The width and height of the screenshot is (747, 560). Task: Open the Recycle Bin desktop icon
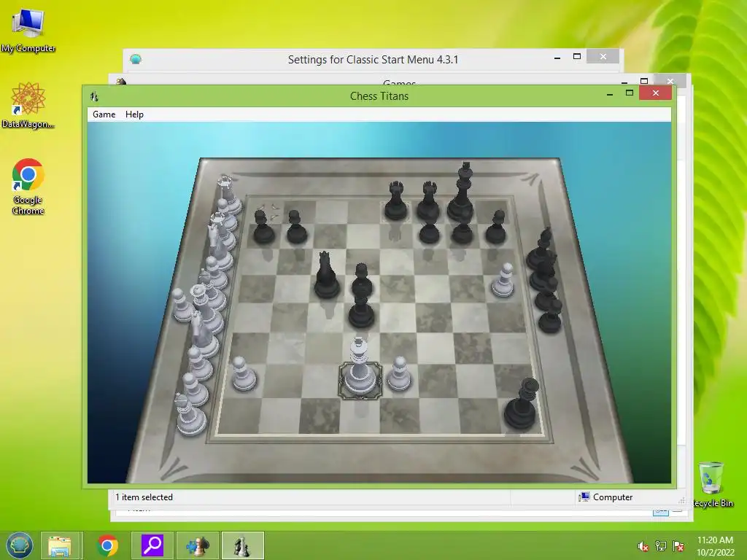tap(712, 484)
